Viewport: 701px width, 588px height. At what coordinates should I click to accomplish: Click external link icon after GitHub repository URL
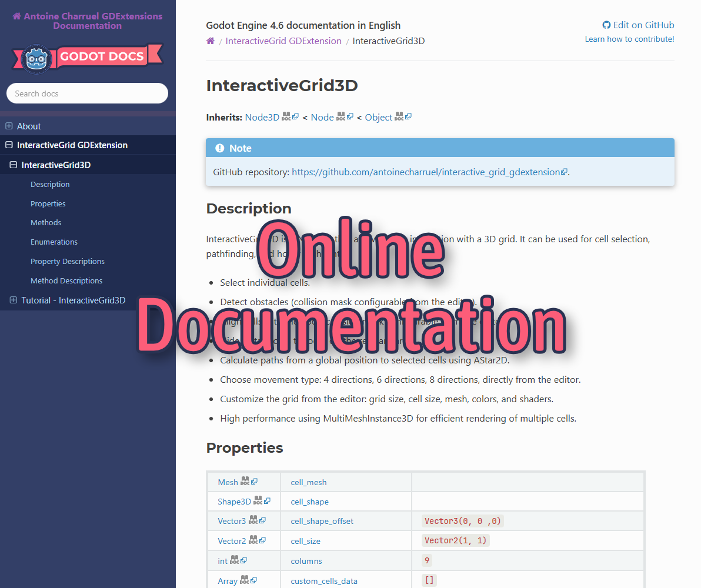pyautogui.click(x=564, y=172)
